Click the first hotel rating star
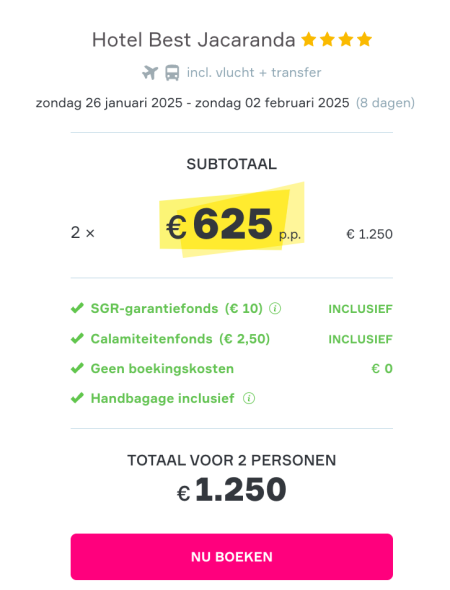 (309, 40)
